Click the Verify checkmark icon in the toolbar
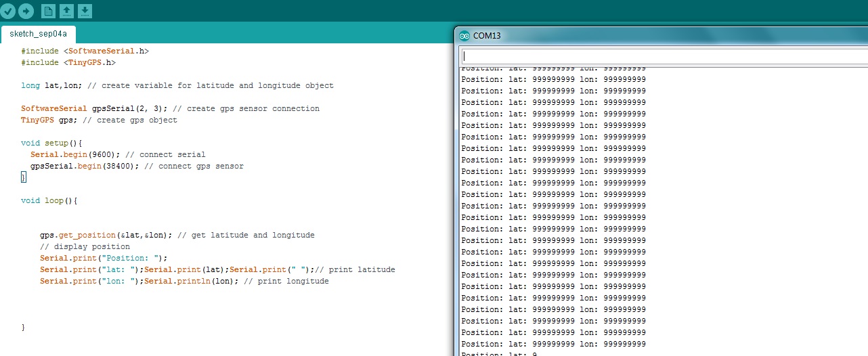 click(8, 11)
